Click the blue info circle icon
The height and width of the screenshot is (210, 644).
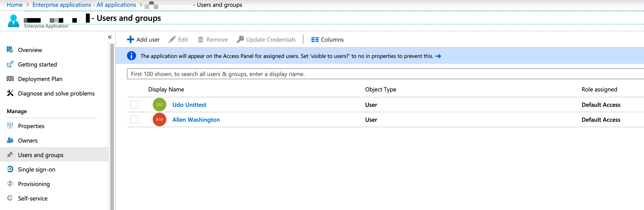[132, 56]
